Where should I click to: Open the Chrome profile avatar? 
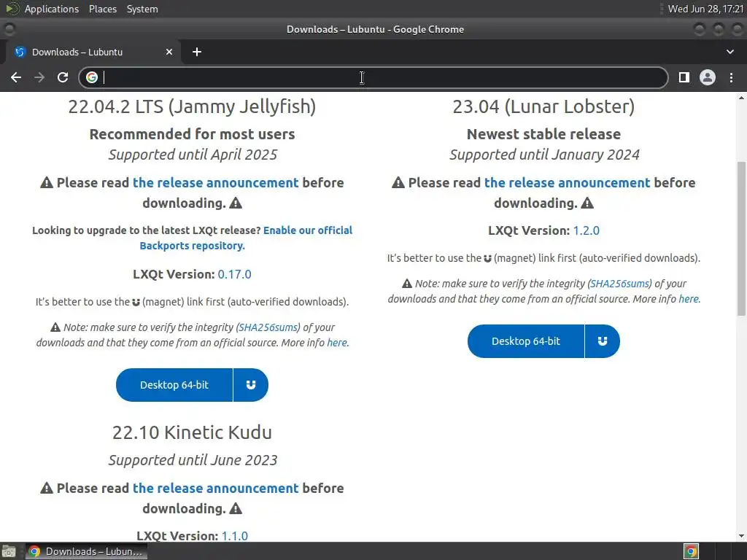[x=708, y=77]
